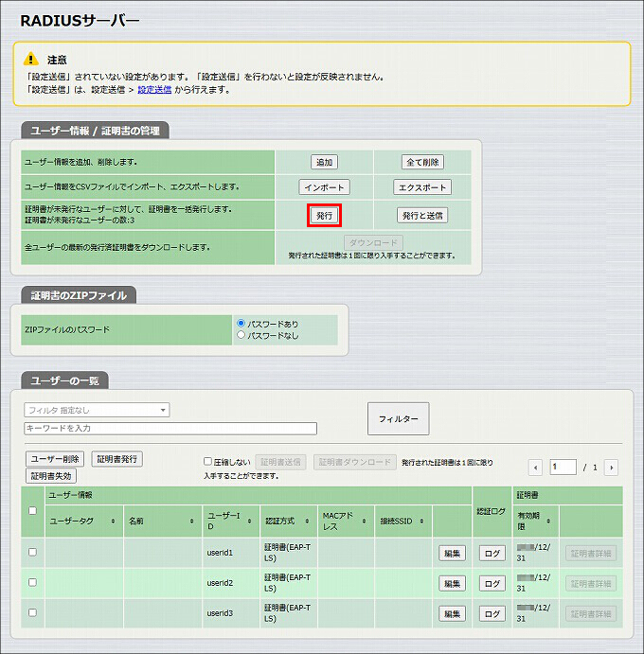The height and width of the screenshot is (654, 644).
Task: Toggle the 圧縮しない checkbox
Action: 207,461
